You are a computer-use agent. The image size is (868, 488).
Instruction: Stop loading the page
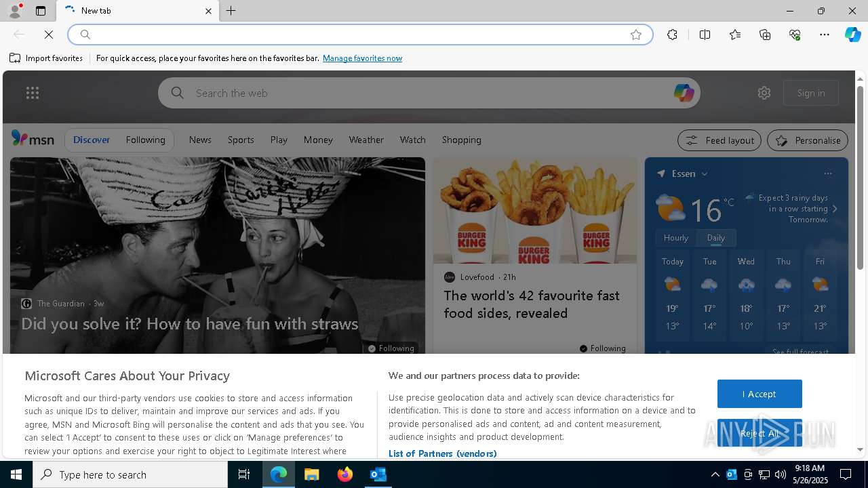(x=49, y=35)
